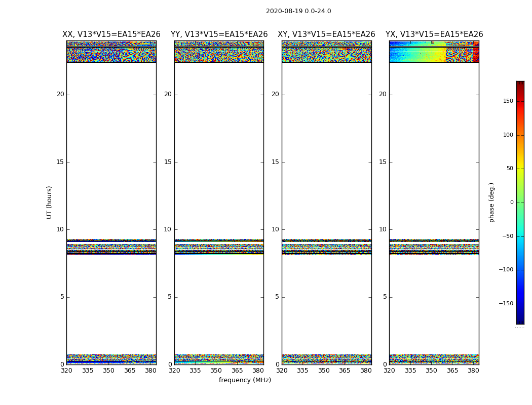This screenshot has width=532, height=405.
Task: Select the YY, V13*V15=EA15*EA26 panel title
Action: (x=219, y=34)
